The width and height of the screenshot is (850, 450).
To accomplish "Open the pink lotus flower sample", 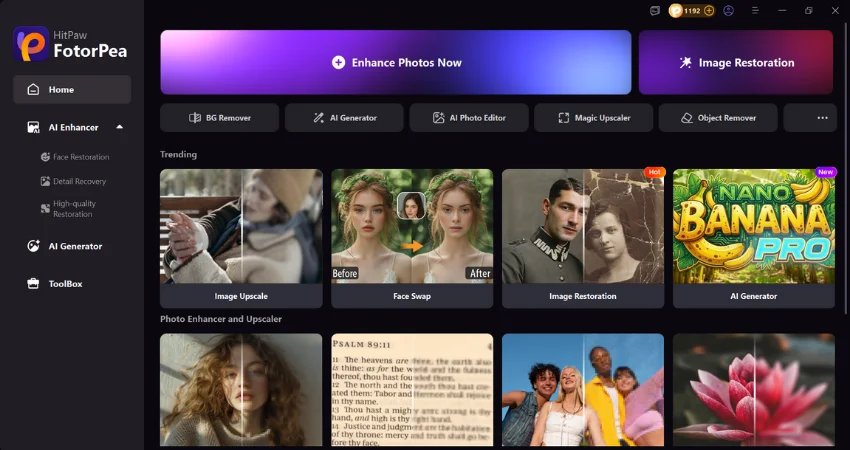I will point(754,390).
